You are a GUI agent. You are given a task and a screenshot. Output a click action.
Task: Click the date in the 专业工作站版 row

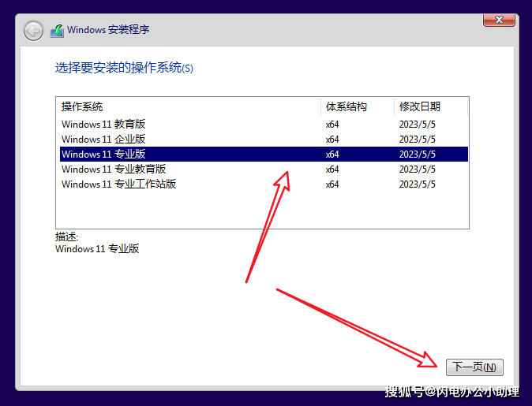tap(417, 184)
